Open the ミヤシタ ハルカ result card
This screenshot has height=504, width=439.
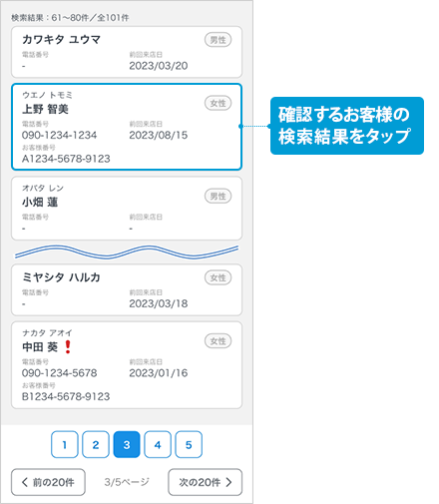pos(127,289)
